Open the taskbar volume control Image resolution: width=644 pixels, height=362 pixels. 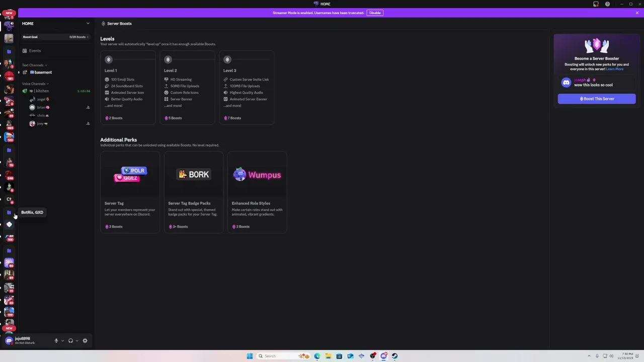coord(612,356)
